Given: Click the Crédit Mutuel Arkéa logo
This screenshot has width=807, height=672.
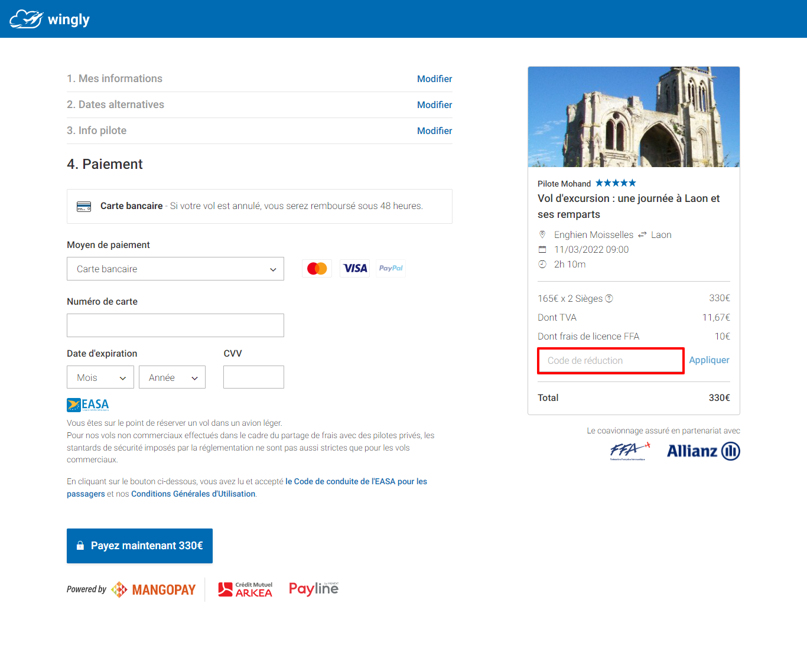Looking at the screenshot, I should pos(245,589).
